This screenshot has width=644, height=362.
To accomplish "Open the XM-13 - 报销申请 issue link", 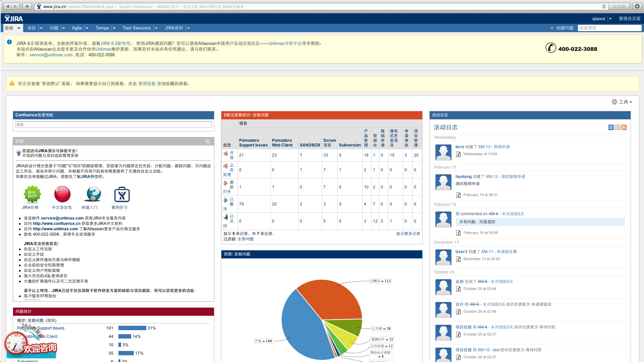I will coord(494,147).
